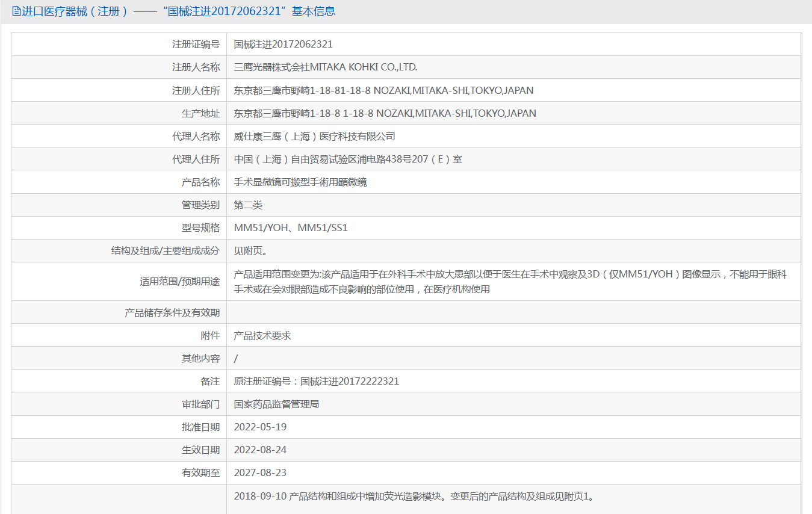Click the page title "进口医疗器械（注册）" heading text
812x514 pixels.
pos(75,11)
